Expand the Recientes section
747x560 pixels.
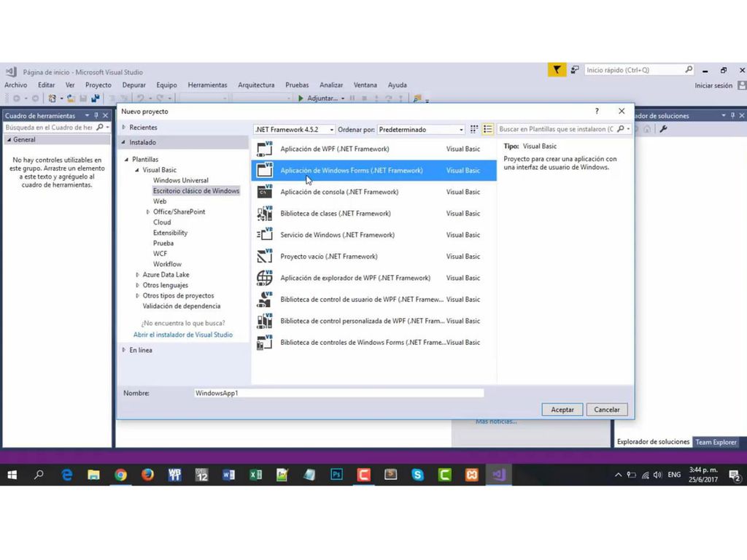[124, 127]
